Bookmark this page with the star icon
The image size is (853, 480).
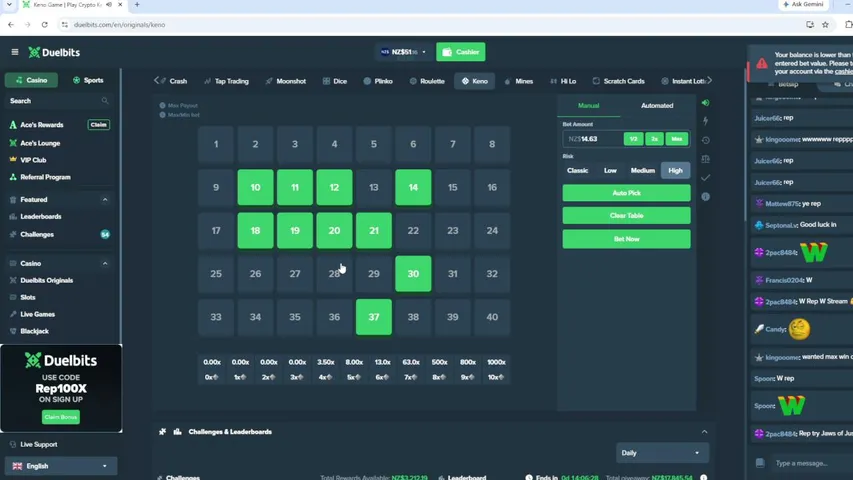(x=825, y=24)
